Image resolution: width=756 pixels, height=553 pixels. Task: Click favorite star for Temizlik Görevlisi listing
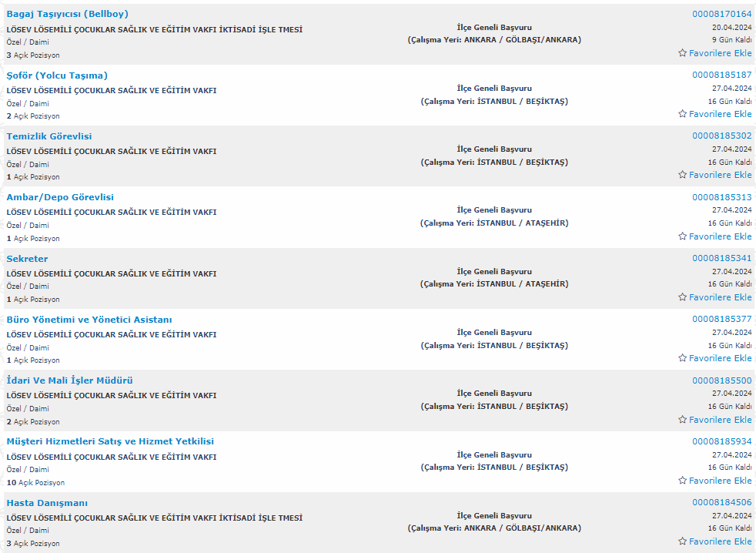pos(682,175)
